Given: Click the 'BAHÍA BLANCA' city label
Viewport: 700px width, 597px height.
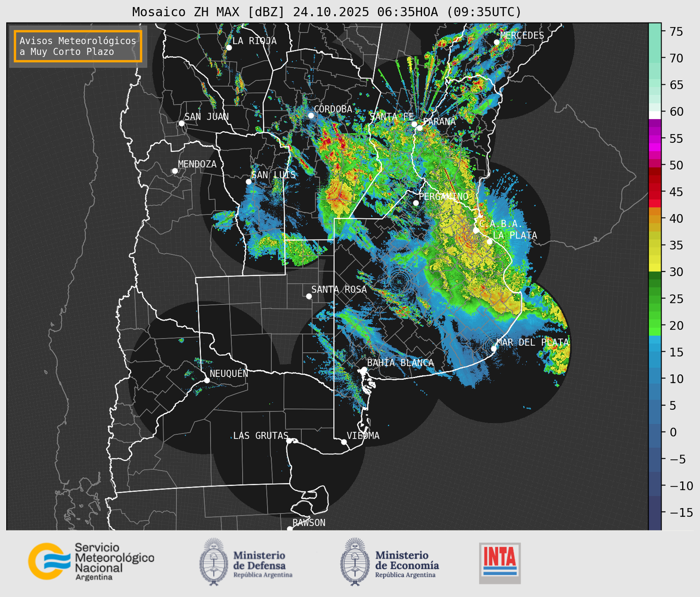Looking at the screenshot, I should pyautogui.click(x=400, y=363).
